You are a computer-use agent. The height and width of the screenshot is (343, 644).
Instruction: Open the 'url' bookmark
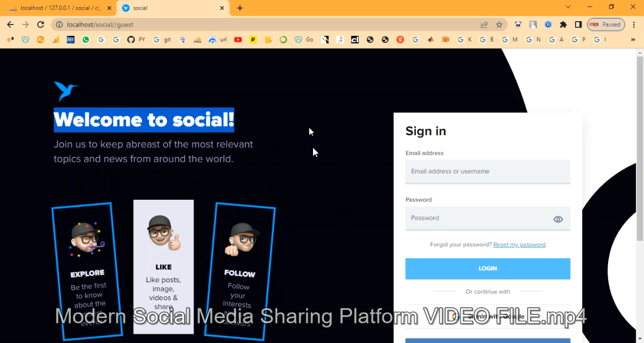tap(218, 40)
